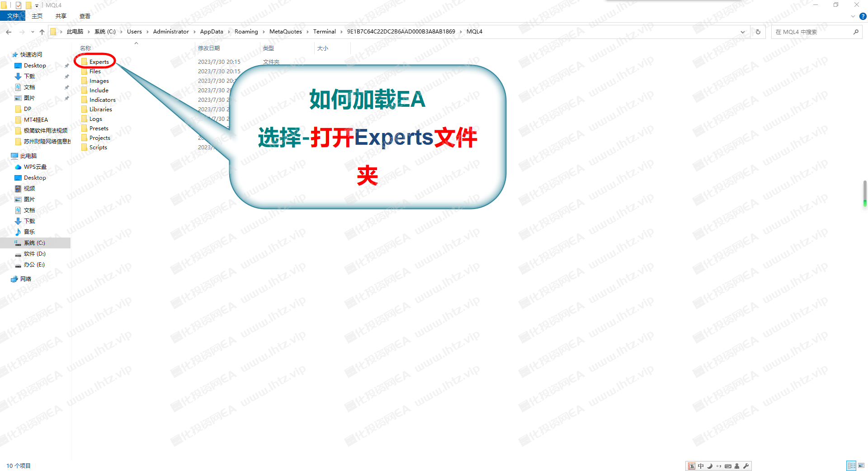Image resolution: width=868 pixels, height=471 pixels.
Task: Switch to large icons view layout
Action: point(861,466)
